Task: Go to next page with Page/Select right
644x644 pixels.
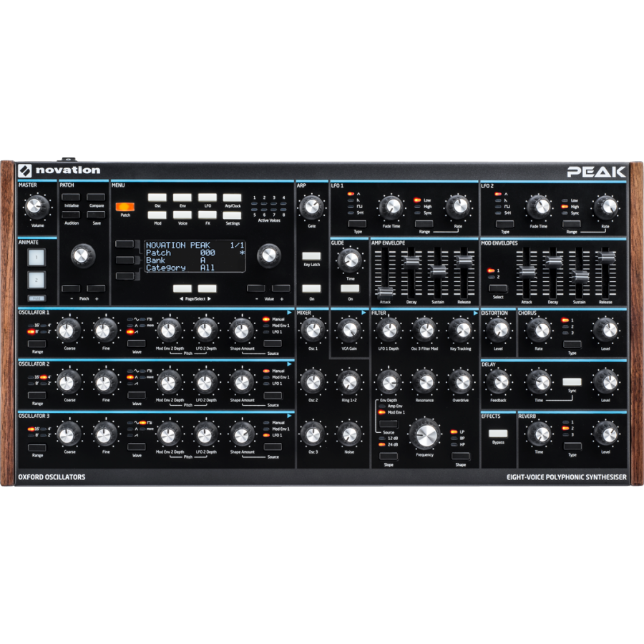Action: coord(208,288)
